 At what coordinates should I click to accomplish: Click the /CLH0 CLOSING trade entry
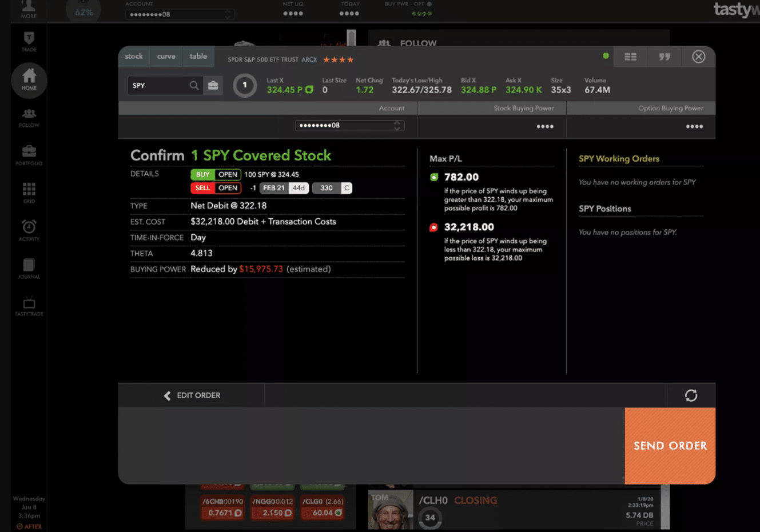pyautogui.click(x=457, y=500)
